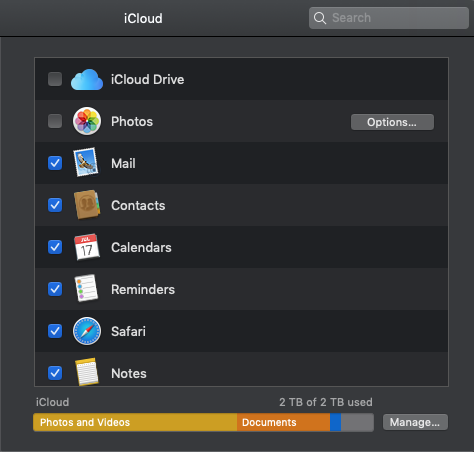Viewport: 474px width, 452px height.
Task: Uncheck the Reminders checkbox
Action: point(55,289)
